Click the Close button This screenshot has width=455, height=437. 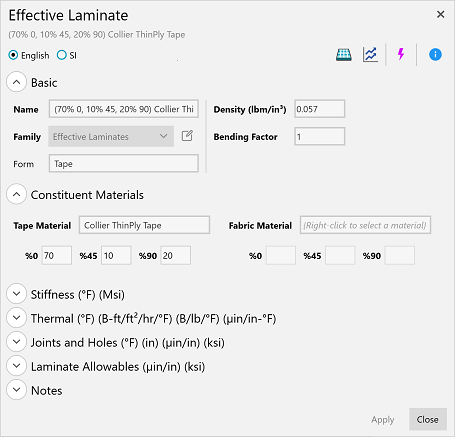(428, 419)
